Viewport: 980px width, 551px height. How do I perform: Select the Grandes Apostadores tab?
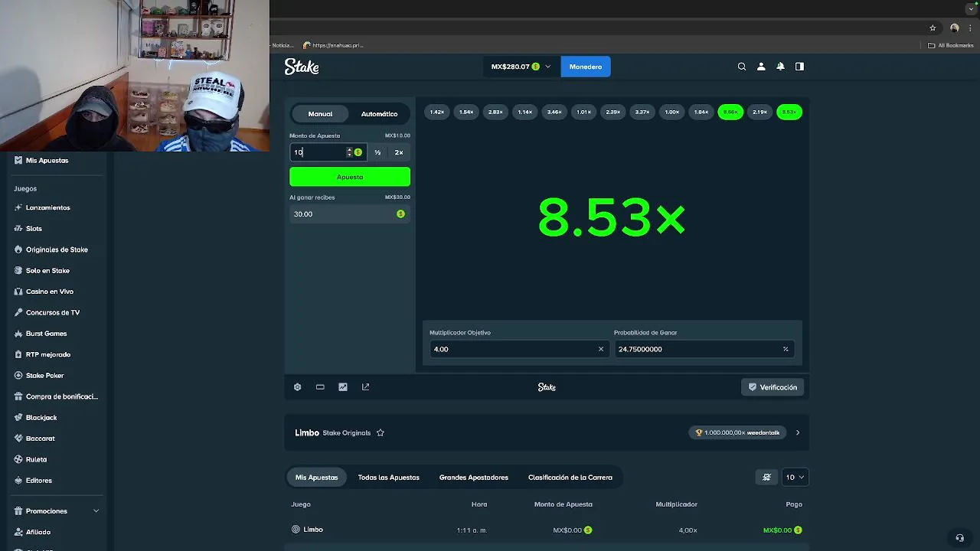click(473, 478)
